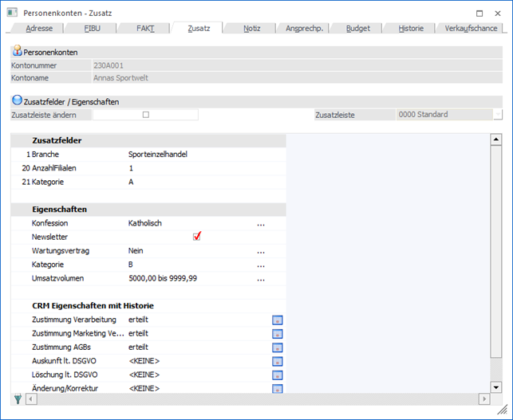Image resolution: width=513 pixels, height=420 pixels.
Task: Open the Historie tab
Action: 410,28
